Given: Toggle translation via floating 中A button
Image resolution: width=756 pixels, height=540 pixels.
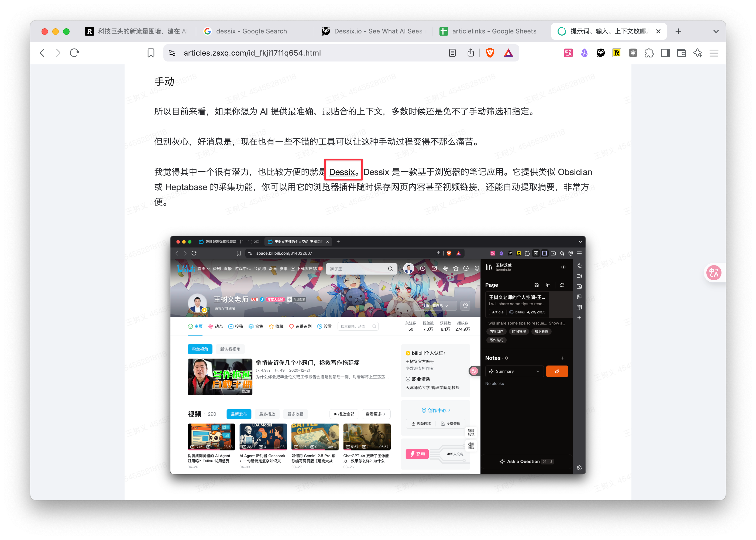Looking at the screenshot, I should (714, 273).
